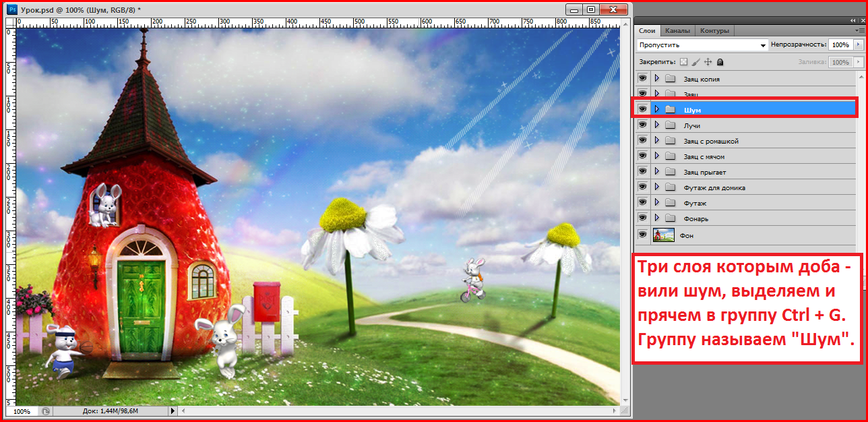Maximize the Урок.psd document window
868x422 pixels.
pos(591,9)
